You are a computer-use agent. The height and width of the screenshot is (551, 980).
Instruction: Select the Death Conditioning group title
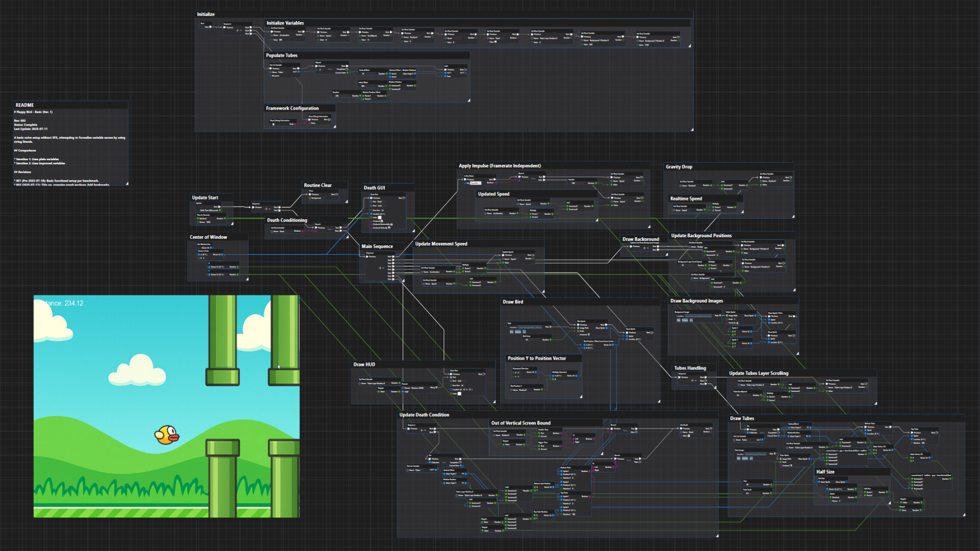tap(287, 220)
